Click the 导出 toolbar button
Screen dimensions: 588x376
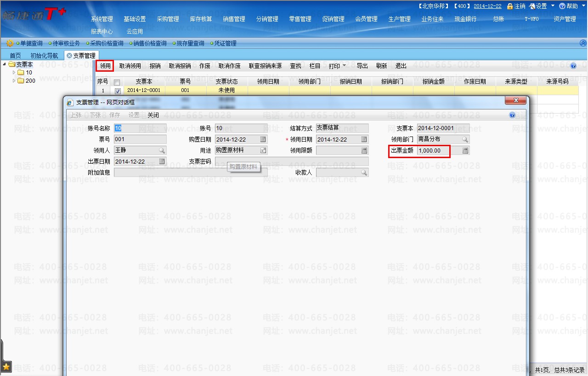click(x=362, y=66)
